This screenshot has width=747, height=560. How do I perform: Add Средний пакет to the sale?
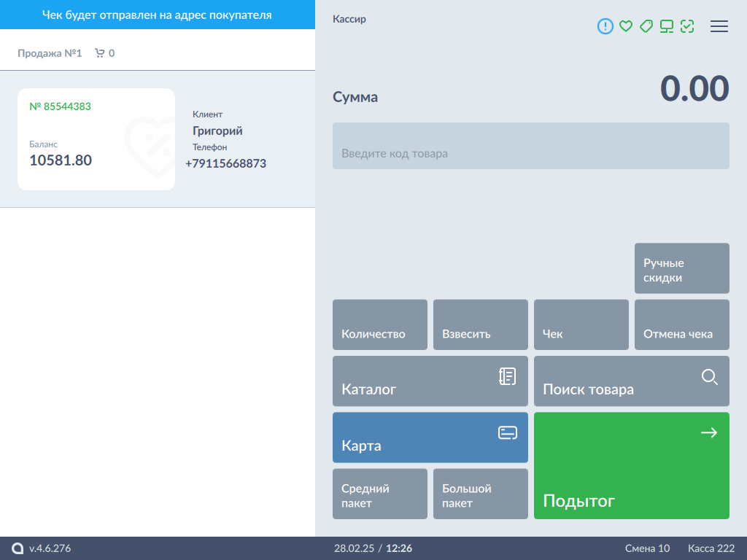(x=380, y=494)
